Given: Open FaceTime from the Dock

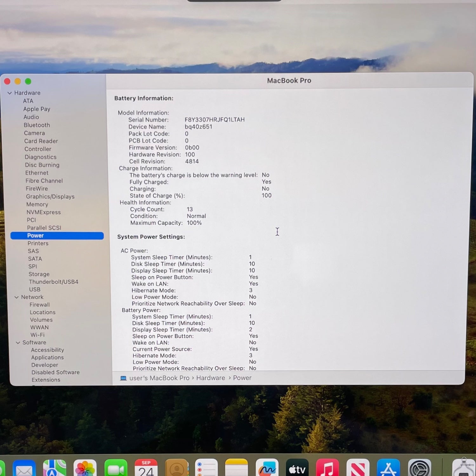Looking at the screenshot, I should pyautogui.click(x=116, y=468).
